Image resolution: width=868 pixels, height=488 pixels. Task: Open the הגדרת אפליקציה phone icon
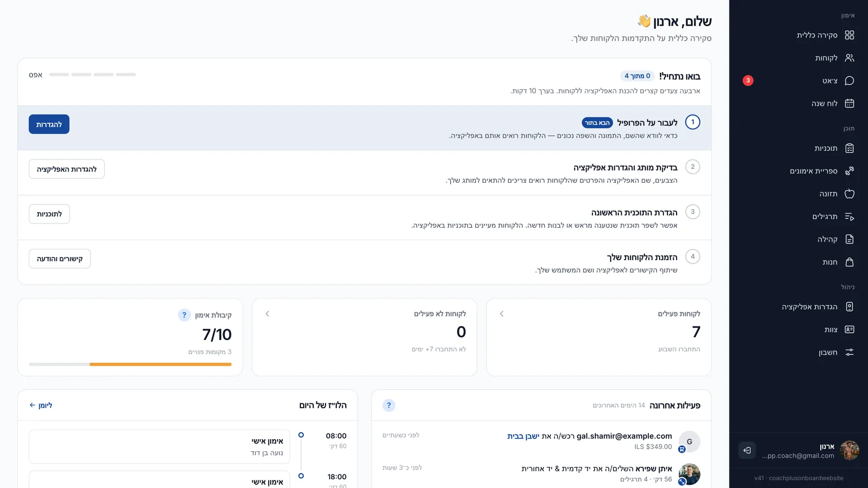[850, 307]
